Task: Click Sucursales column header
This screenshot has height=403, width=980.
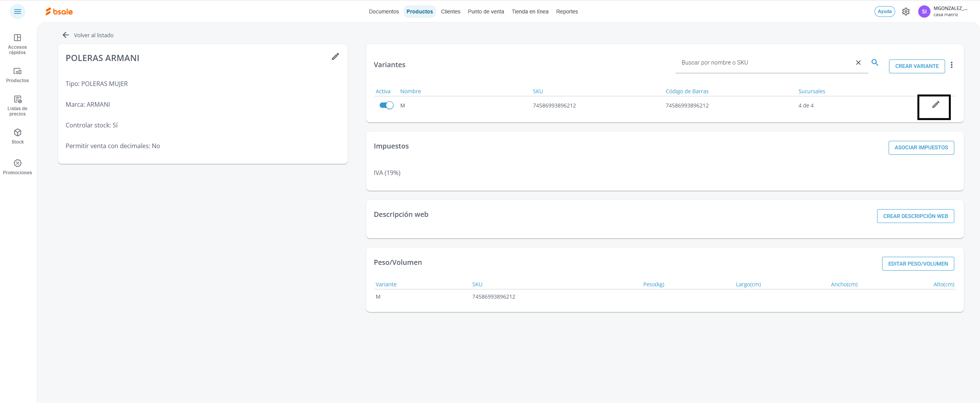Action: (x=812, y=91)
